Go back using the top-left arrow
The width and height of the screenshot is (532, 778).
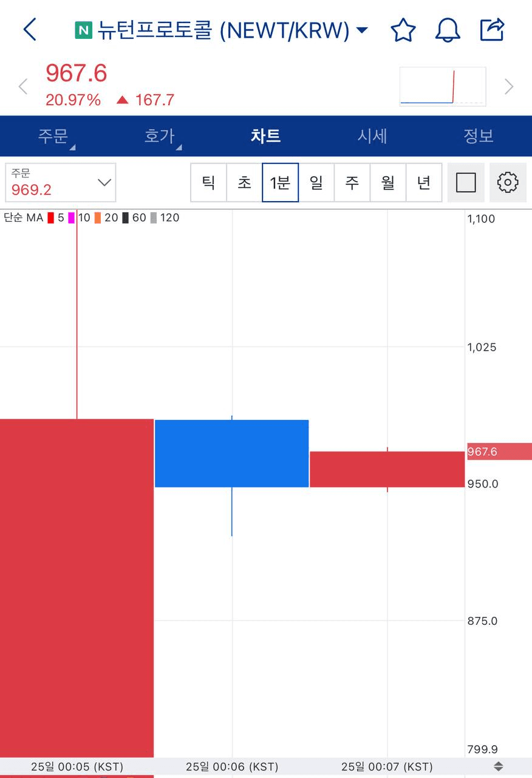click(30, 29)
